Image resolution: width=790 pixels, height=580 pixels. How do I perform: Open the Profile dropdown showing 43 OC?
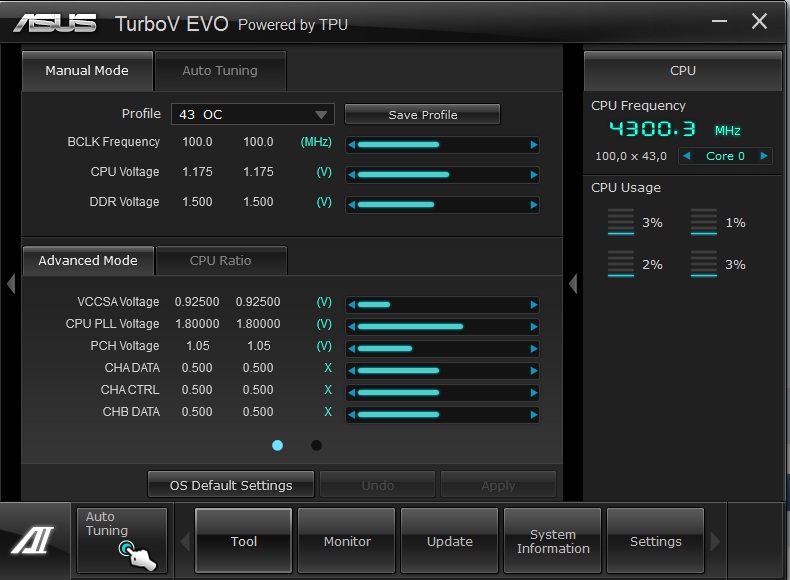pyautogui.click(x=253, y=114)
